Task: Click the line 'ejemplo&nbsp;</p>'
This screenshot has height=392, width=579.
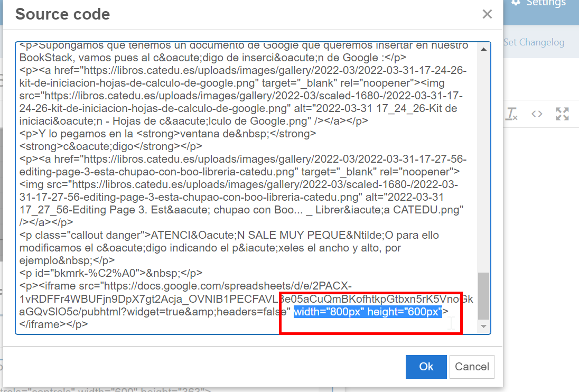Action: (67, 260)
